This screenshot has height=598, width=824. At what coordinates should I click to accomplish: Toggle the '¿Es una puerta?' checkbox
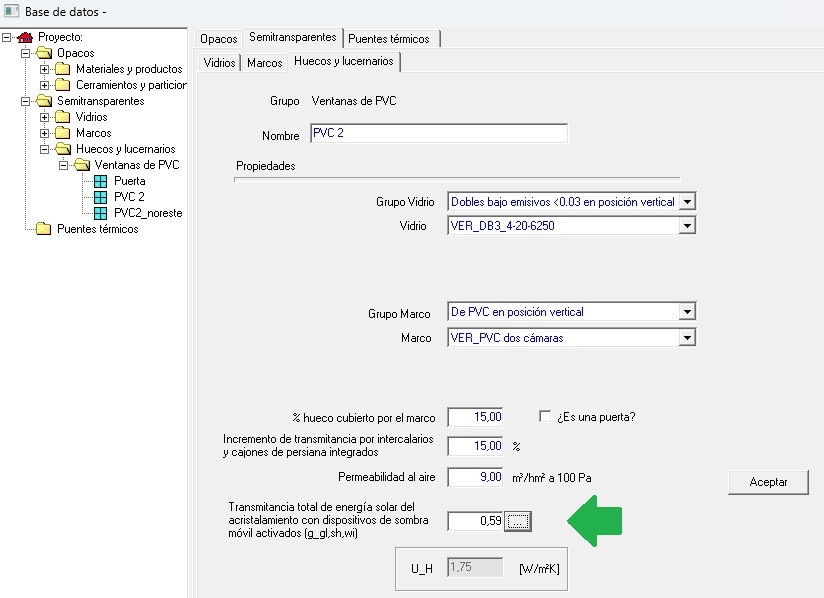point(545,417)
